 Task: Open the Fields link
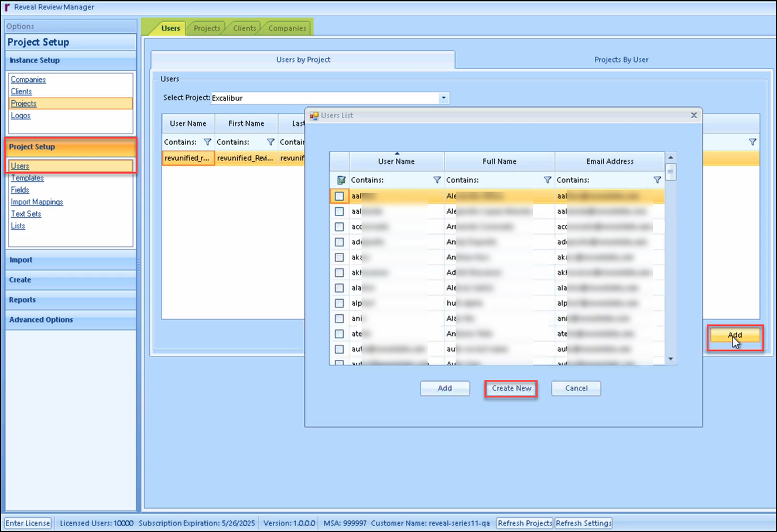coord(20,190)
